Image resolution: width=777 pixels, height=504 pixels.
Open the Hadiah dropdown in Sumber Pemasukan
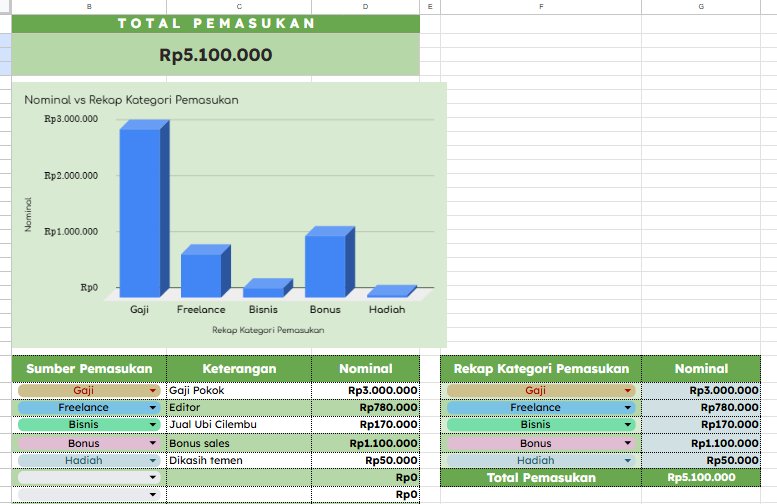tap(153, 460)
